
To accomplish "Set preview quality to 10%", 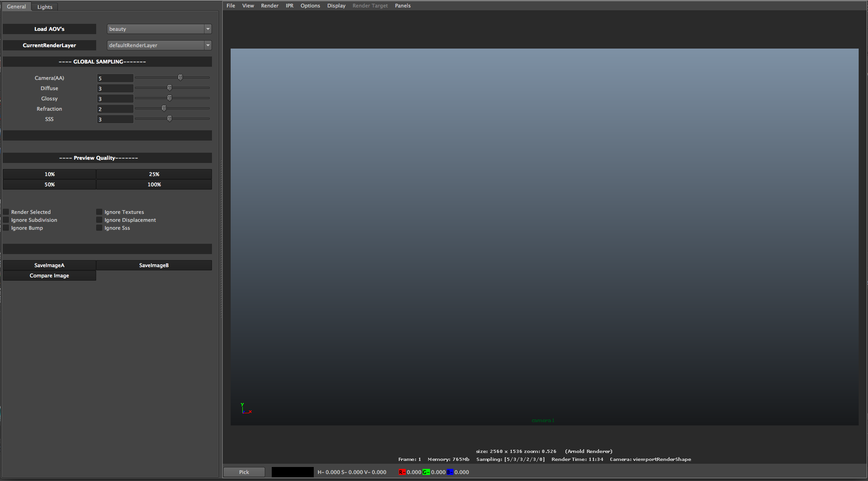I will click(x=49, y=174).
